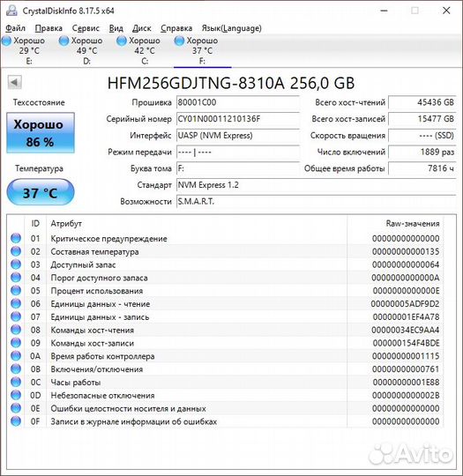The image size is (463, 476).
Task: Click status icon of Включения/отключения row
Action: point(16,368)
